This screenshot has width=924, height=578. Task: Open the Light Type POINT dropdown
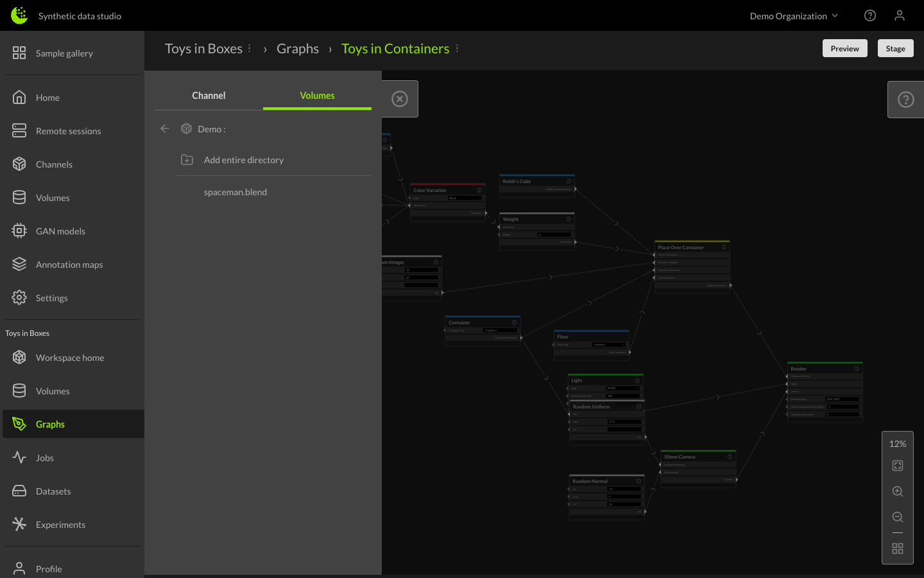click(x=622, y=388)
